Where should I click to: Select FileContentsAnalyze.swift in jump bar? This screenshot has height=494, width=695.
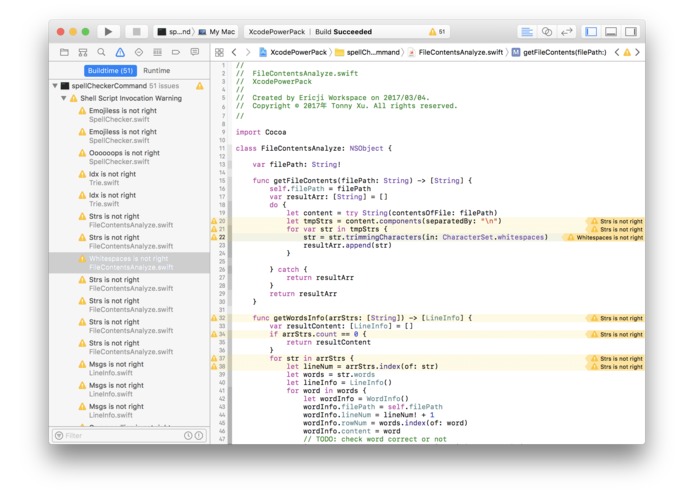click(456, 52)
